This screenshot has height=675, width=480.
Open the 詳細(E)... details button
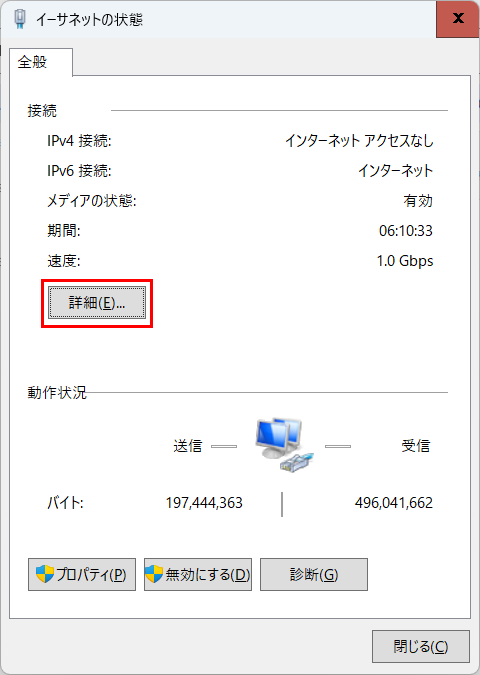[97, 303]
